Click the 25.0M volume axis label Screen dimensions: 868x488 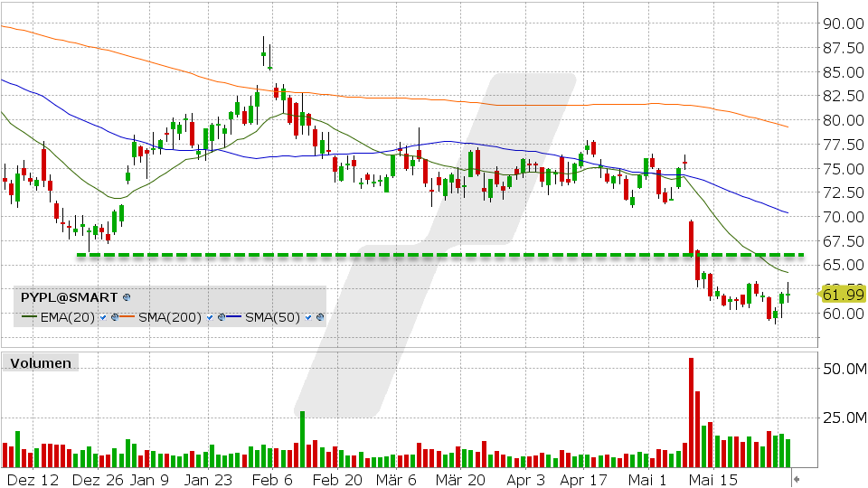pos(844,418)
